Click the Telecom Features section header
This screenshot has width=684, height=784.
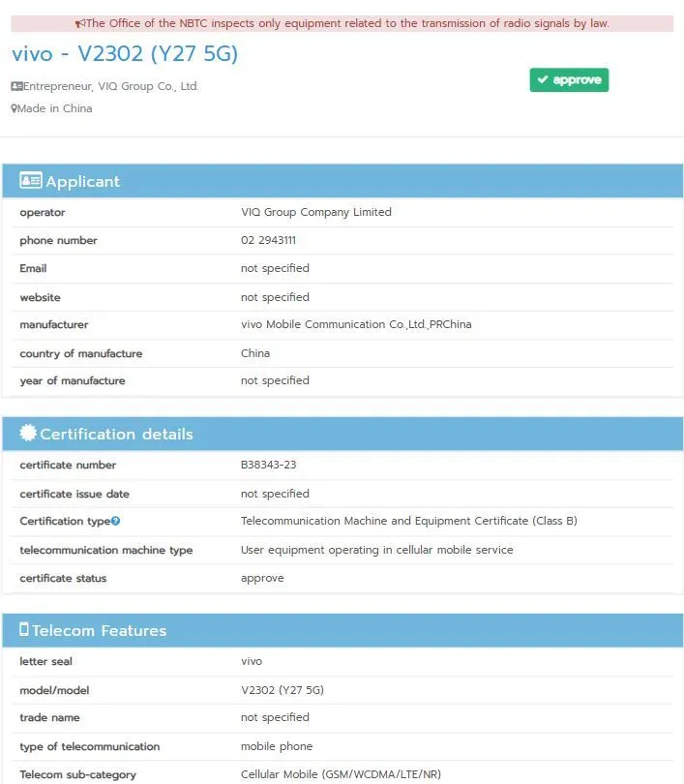[x=342, y=630]
